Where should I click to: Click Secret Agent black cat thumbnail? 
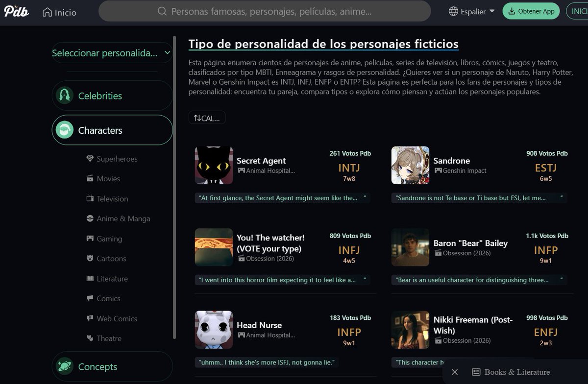[x=214, y=165]
